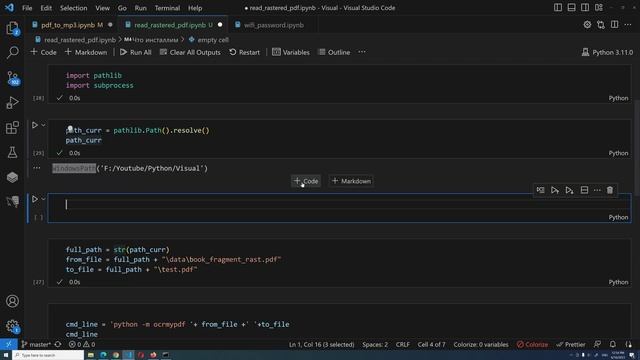Screen dimensions: 640x360
Task: Toggle the bottom Panel layout button
Action: coord(571,7)
